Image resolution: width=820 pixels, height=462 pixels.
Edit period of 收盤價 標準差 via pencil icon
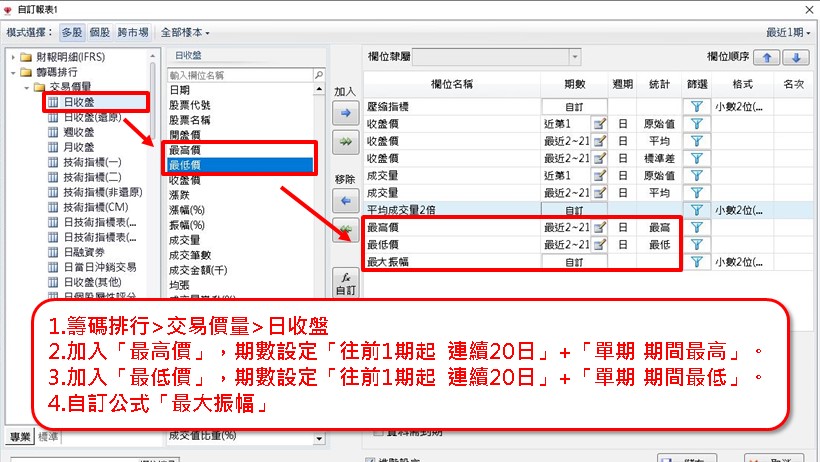(x=599, y=159)
